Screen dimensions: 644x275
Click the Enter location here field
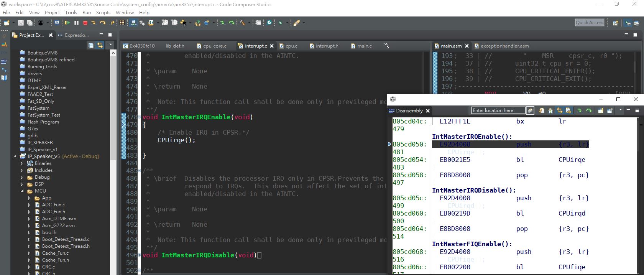[x=498, y=110]
